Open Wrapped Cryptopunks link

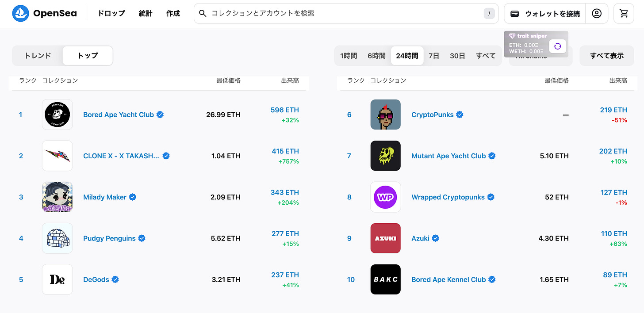tap(448, 197)
